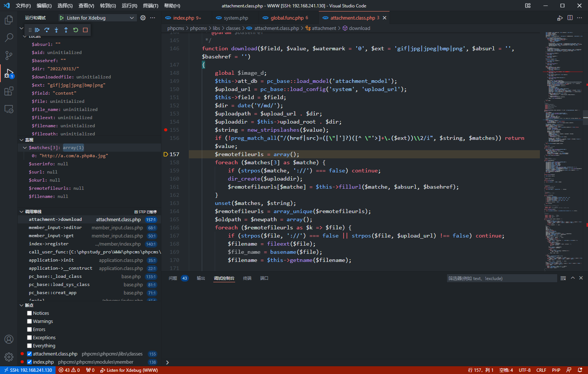The width and height of the screenshot is (588, 374).
Task: Stop the debugging session
Action: pos(85,30)
